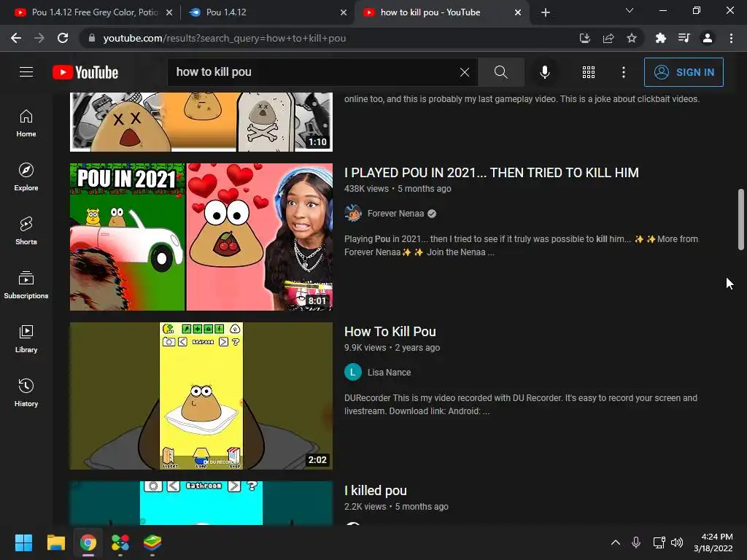Go back with browser back arrow
The height and width of the screenshot is (560, 747).
click(x=16, y=38)
